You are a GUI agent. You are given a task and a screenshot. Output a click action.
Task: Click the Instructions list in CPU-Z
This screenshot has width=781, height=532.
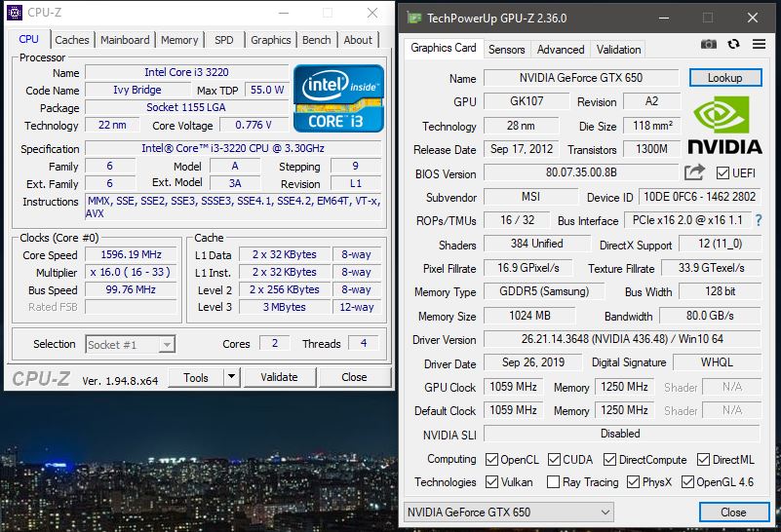[x=233, y=207]
